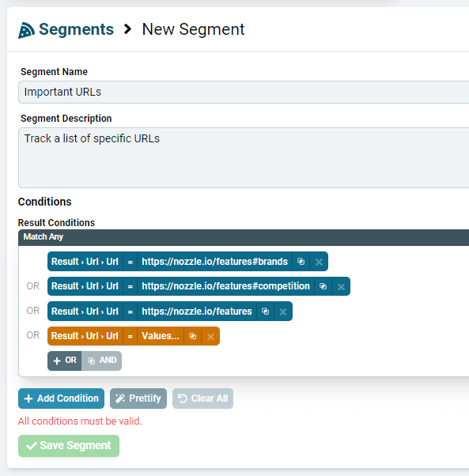Edit the Segment Name input field
Screen dimensions: 469x476
tap(244, 92)
